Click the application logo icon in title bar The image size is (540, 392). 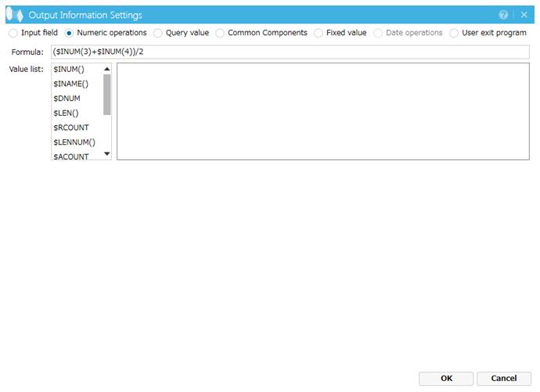pyautogui.click(x=14, y=14)
